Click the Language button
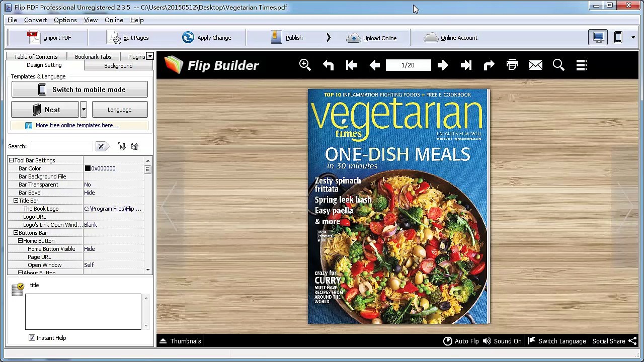The image size is (644, 362). pos(120,110)
